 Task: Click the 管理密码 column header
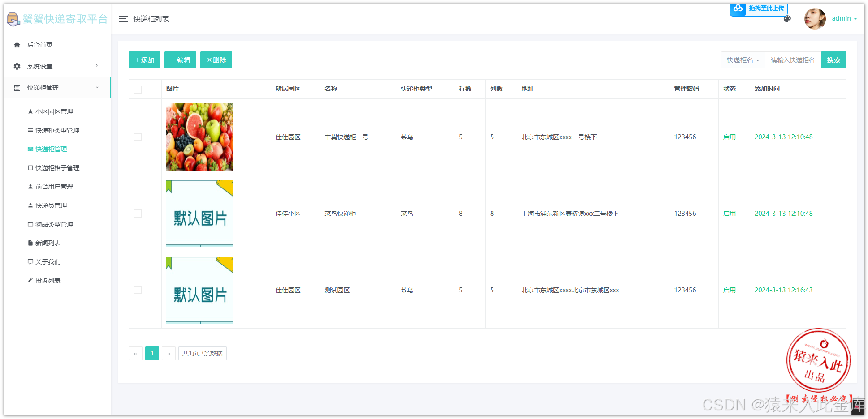coord(686,89)
